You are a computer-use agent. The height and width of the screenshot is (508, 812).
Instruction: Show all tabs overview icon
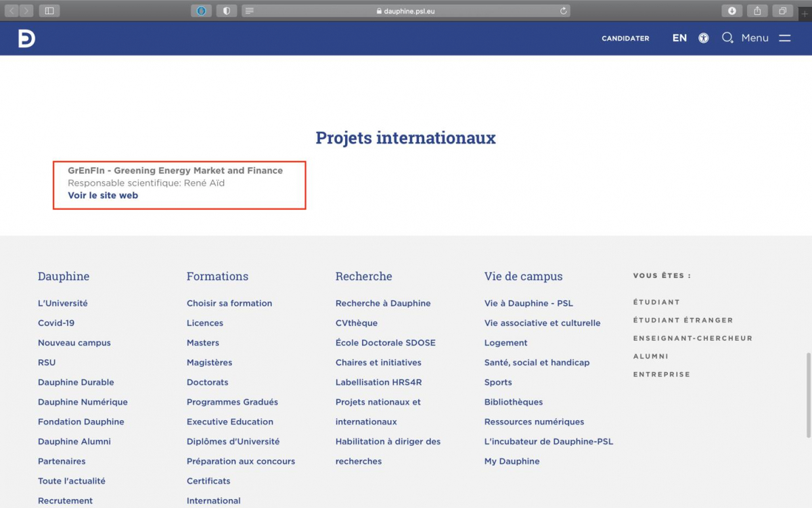[x=783, y=11]
